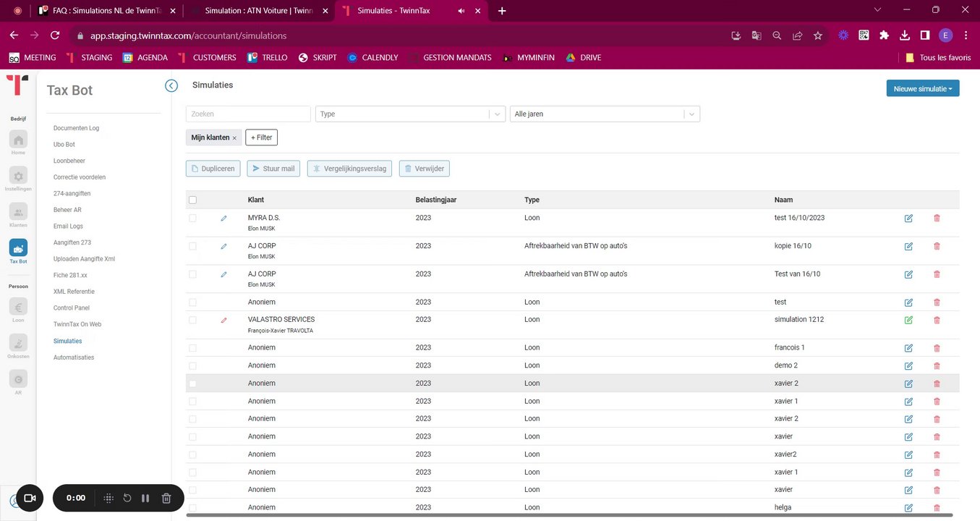Remove the 'Mijn klanten' filter chip
980x521 pixels.
coord(234,137)
